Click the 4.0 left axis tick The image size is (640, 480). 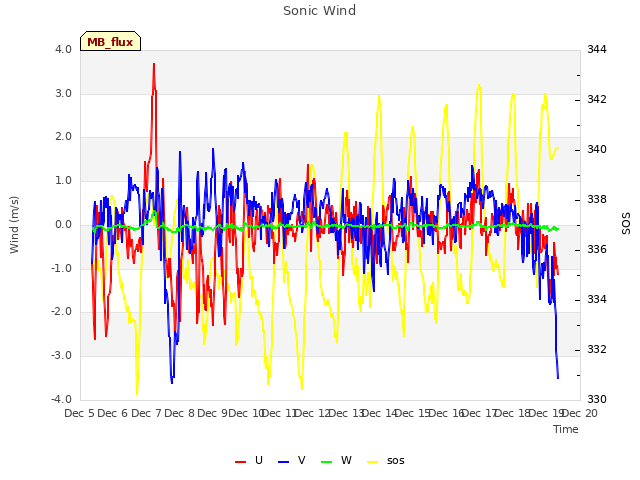63,50
